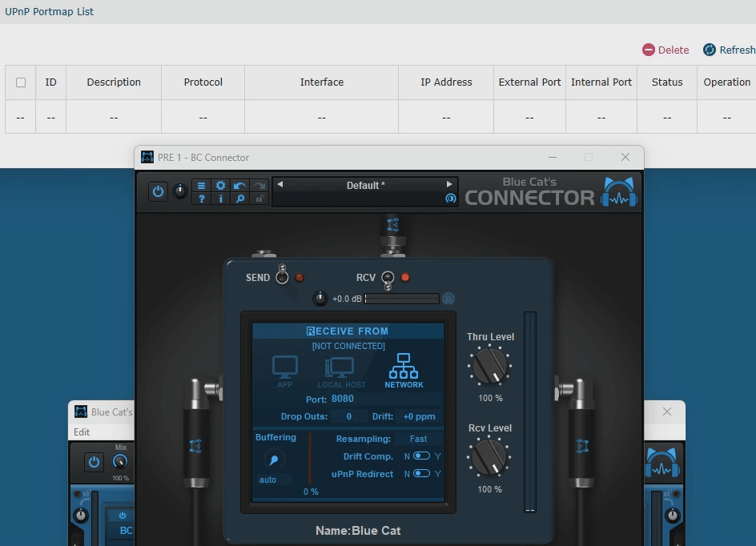Select the LOCAL HOST receive source icon
Screen dimensions: 756x546
[x=340, y=368]
